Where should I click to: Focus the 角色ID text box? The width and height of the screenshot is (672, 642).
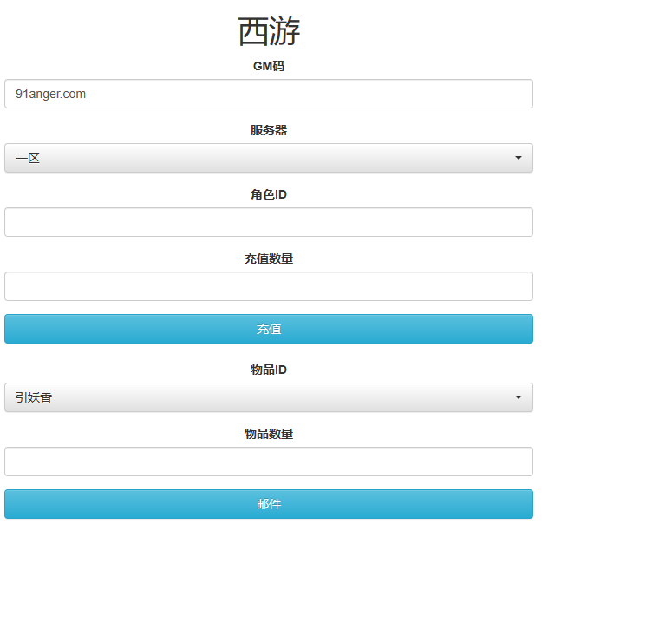pyautogui.click(x=269, y=222)
